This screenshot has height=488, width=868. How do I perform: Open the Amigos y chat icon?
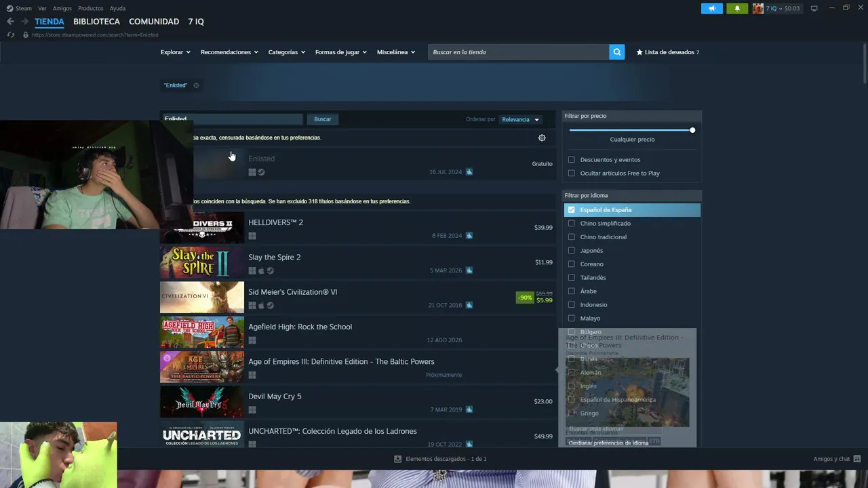857,459
